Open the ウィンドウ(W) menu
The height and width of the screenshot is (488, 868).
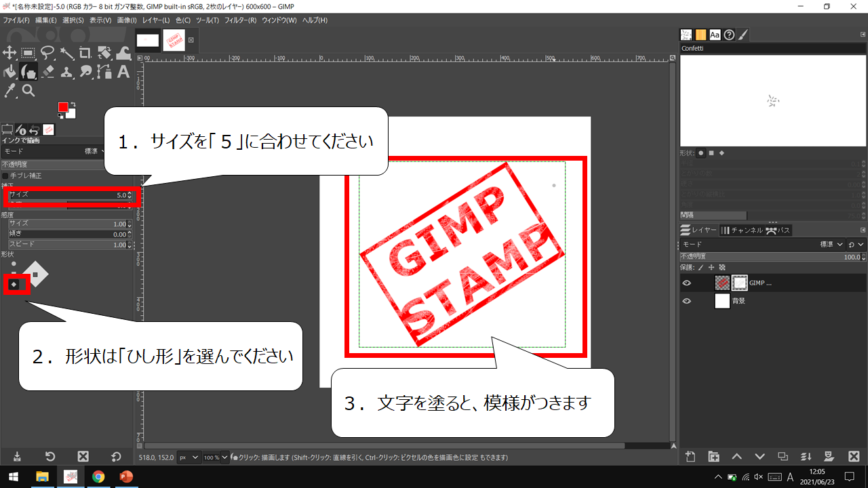tap(279, 20)
